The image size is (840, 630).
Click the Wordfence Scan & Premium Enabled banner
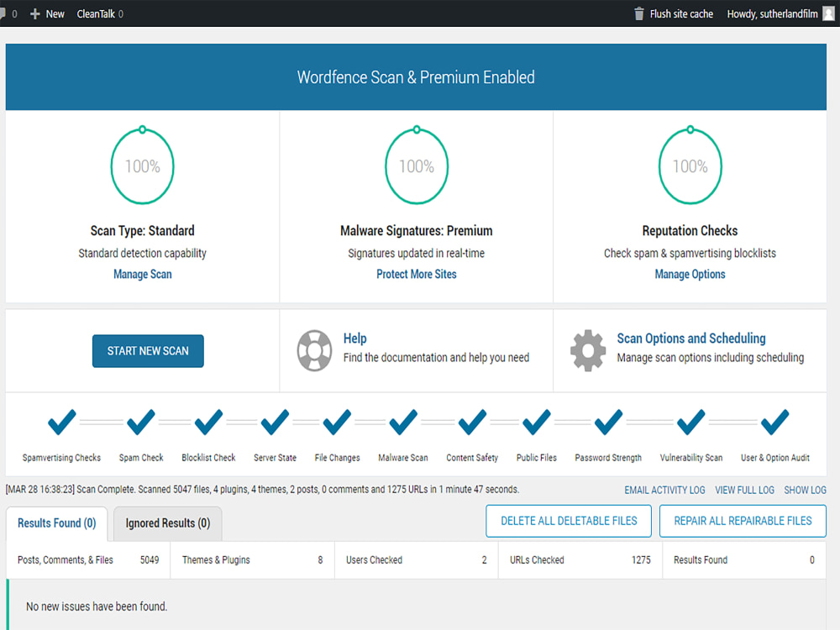tap(416, 77)
